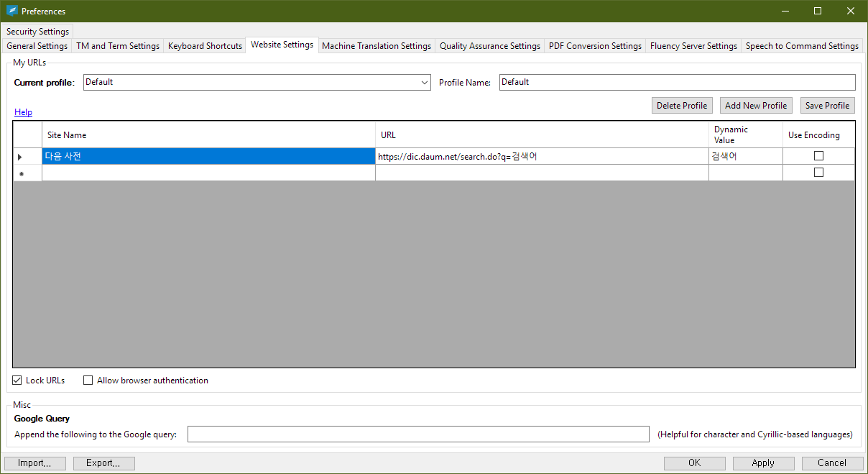This screenshot has width=868, height=474.
Task: Click the Fluency app icon in title bar
Action: [11, 11]
